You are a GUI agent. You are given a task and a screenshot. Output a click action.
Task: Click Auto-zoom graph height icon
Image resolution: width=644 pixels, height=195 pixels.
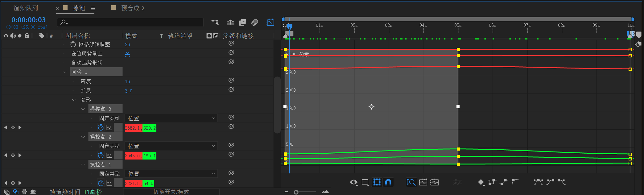tap(411, 182)
